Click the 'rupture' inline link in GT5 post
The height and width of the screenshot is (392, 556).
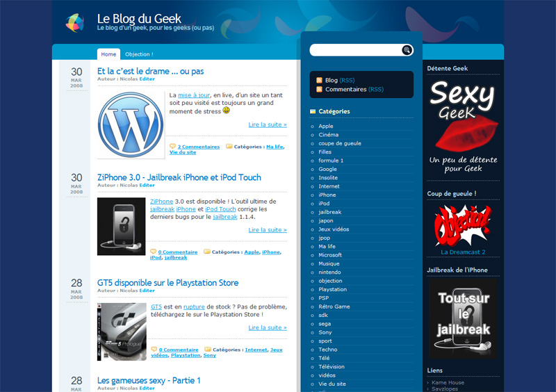[x=194, y=307]
